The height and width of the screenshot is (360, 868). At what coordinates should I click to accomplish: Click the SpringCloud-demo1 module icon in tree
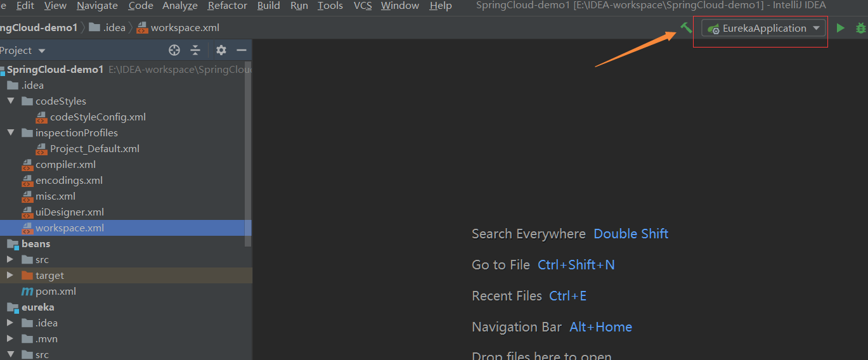tap(1, 70)
